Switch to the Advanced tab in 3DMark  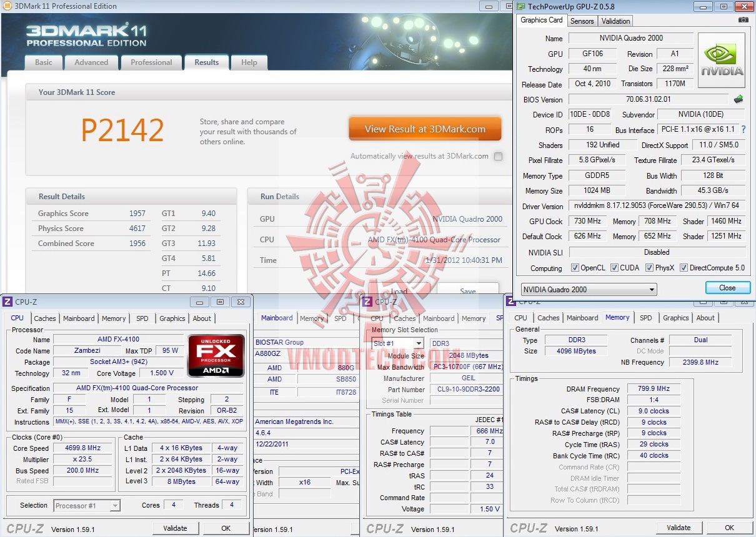[x=91, y=62]
